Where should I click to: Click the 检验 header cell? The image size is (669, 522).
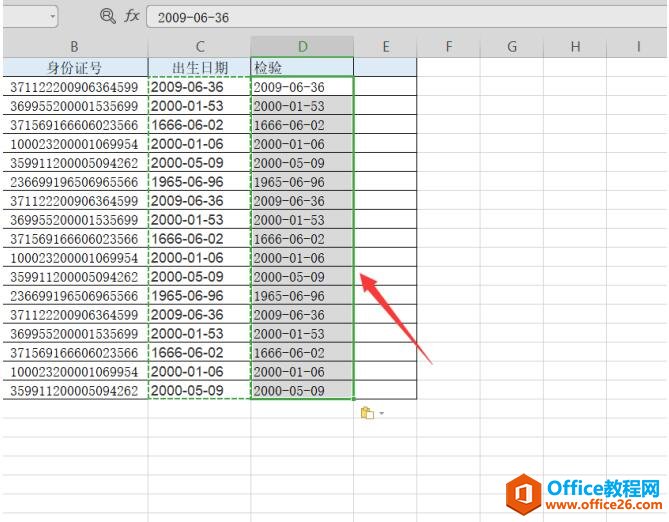(x=303, y=67)
